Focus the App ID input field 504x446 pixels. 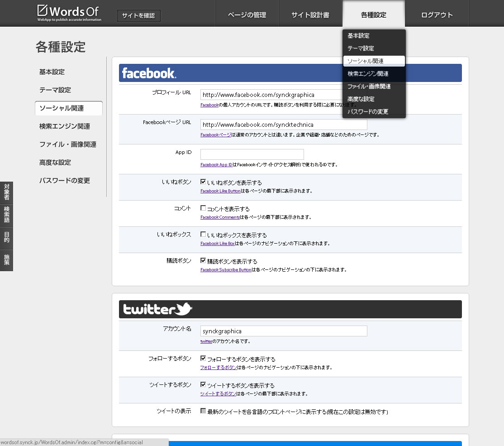coord(252,154)
